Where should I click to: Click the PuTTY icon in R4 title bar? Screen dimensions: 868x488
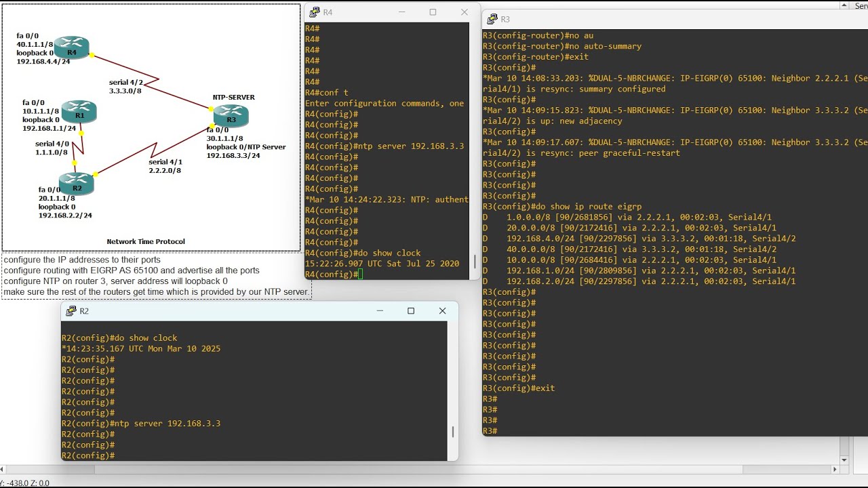click(315, 12)
